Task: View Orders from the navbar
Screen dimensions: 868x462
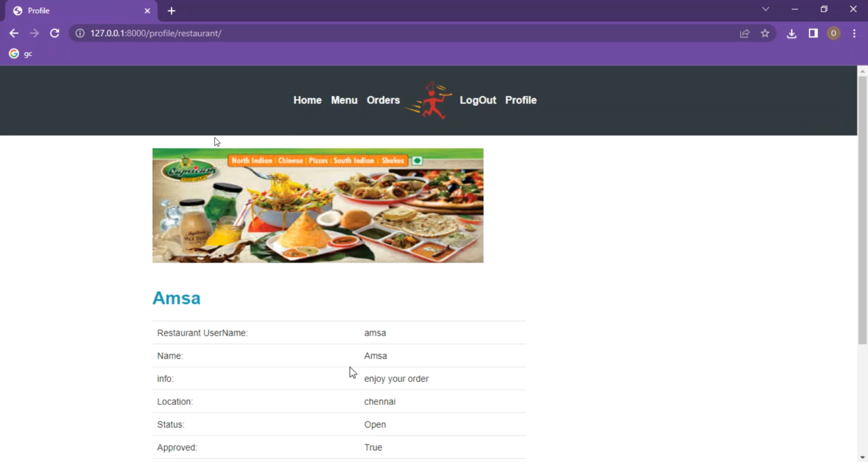Action: 383,100
